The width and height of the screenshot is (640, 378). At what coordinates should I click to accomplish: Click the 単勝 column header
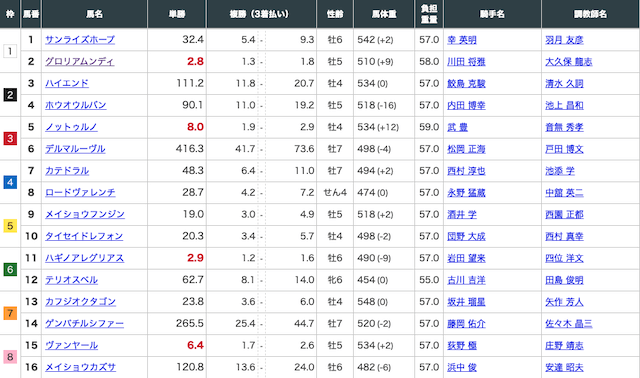tap(177, 14)
